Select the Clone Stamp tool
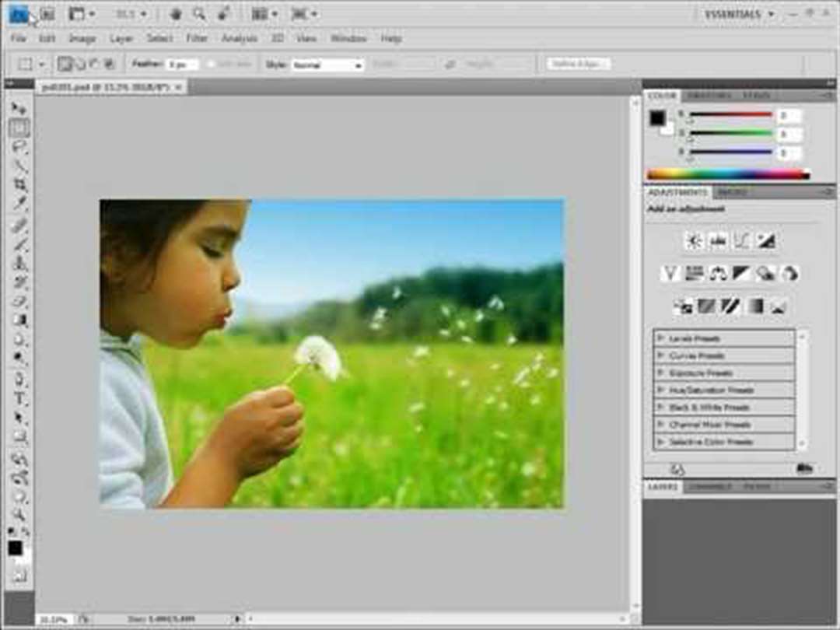This screenshot has width=840, height=630. point(19,263)
